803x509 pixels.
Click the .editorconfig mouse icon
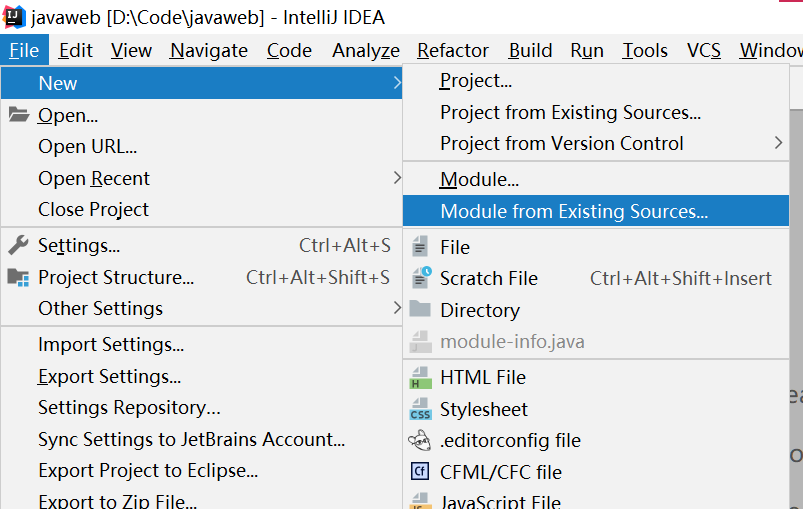coord(420,440)
